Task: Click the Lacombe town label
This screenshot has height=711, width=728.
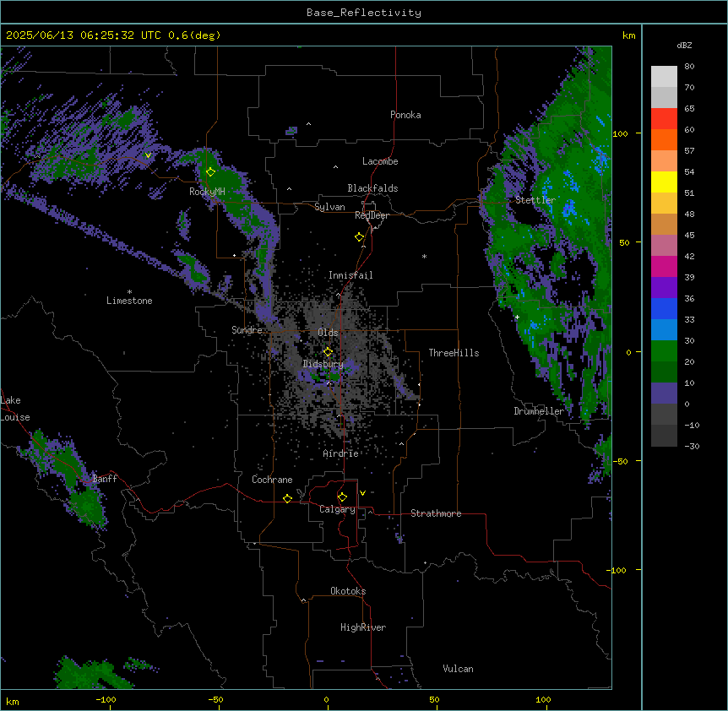Action: click(x=380, y=161)
